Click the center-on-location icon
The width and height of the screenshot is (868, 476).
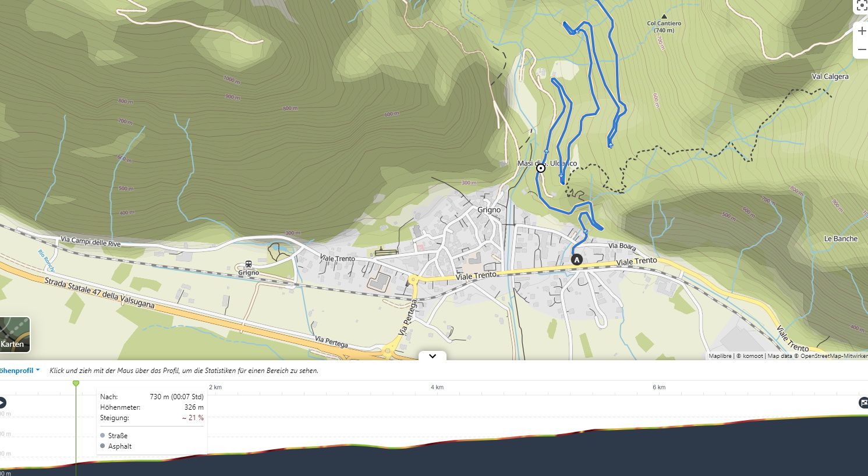click(x=862, y=6)
